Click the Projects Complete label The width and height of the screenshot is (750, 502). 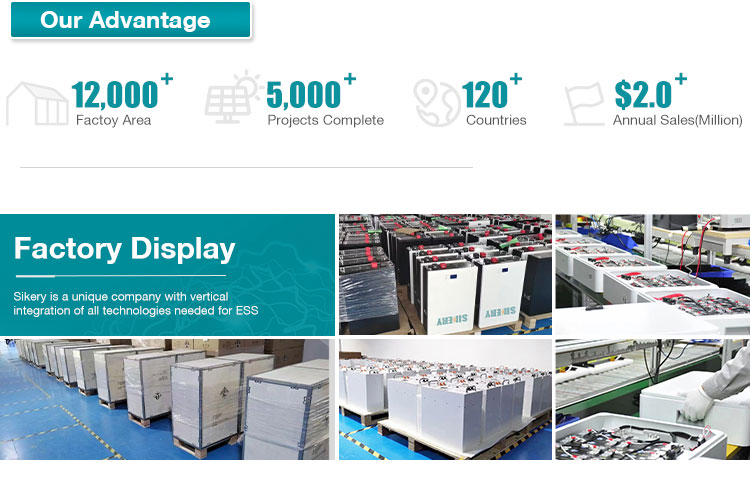click(325, 120)
